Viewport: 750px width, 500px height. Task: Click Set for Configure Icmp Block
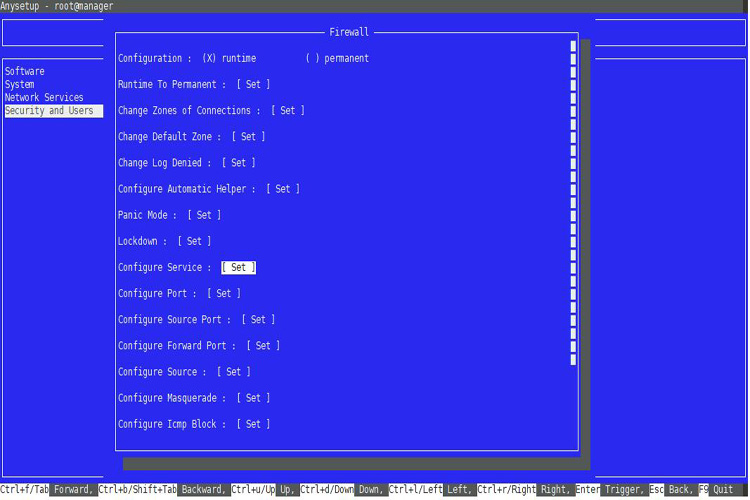(x=253, y=424)
